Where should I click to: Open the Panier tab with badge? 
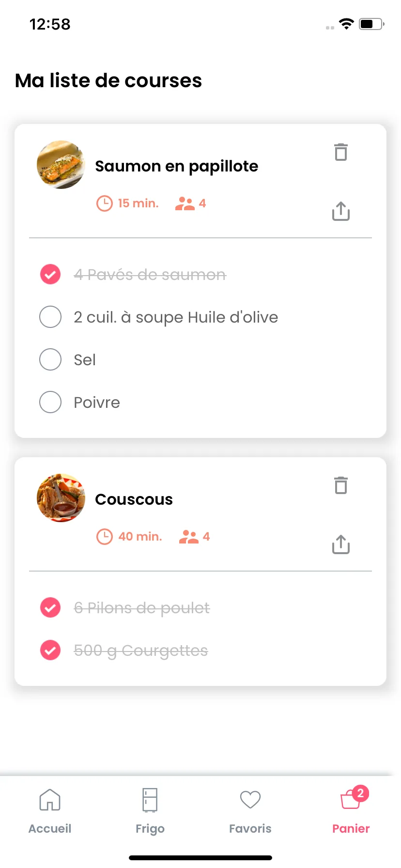pyautogui.click(x=351, y=810)
